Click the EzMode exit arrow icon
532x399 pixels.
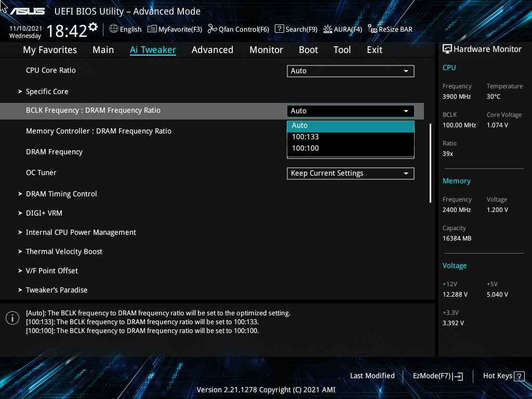point(458,376)
